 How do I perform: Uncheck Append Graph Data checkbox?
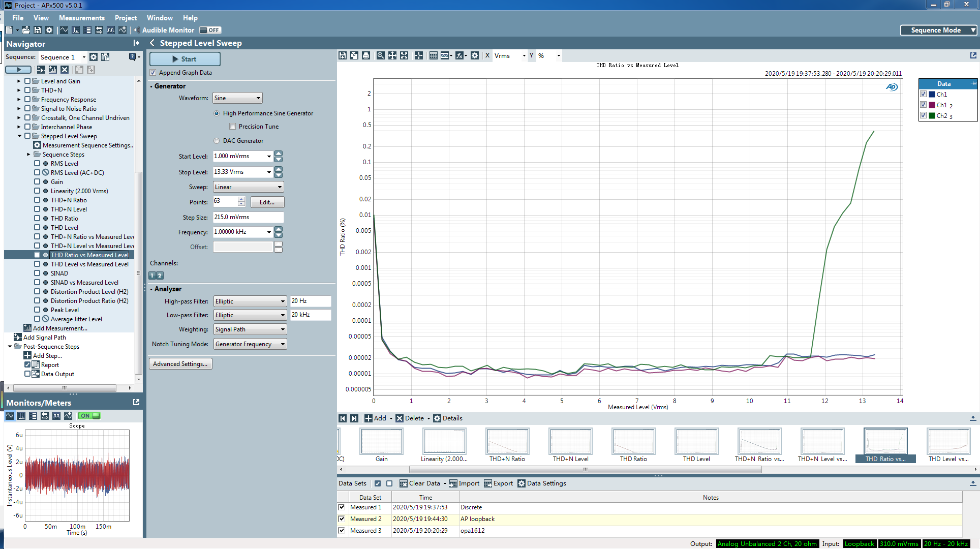pos(153,73)
